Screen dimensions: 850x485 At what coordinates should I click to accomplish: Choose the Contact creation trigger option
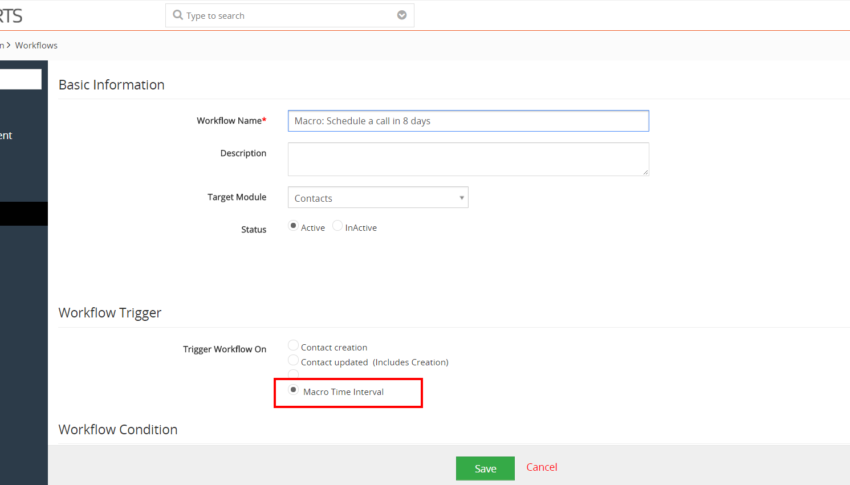[x=293, y=345]
